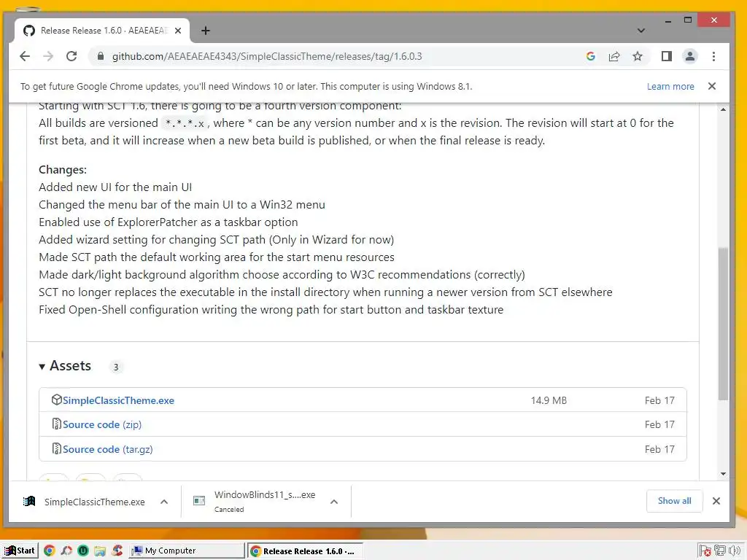The height and width of the screenshot is (560, 747).
Task: Click the Google icon in address bar
Action: [x=591, y=56]
